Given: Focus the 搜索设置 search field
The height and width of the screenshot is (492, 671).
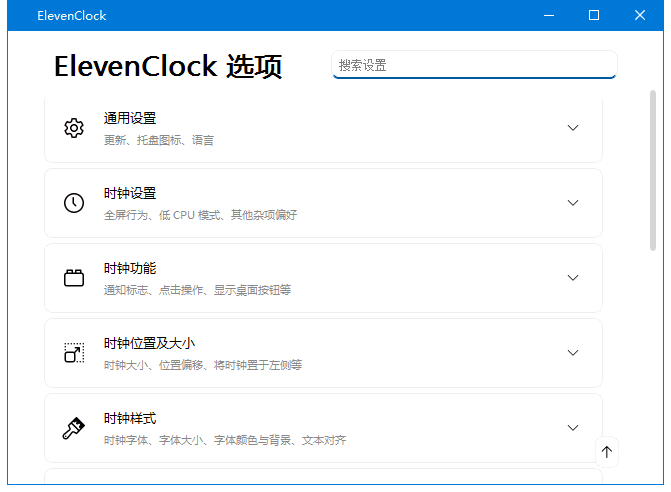Looking at the screenshot, I should point(474,65).
